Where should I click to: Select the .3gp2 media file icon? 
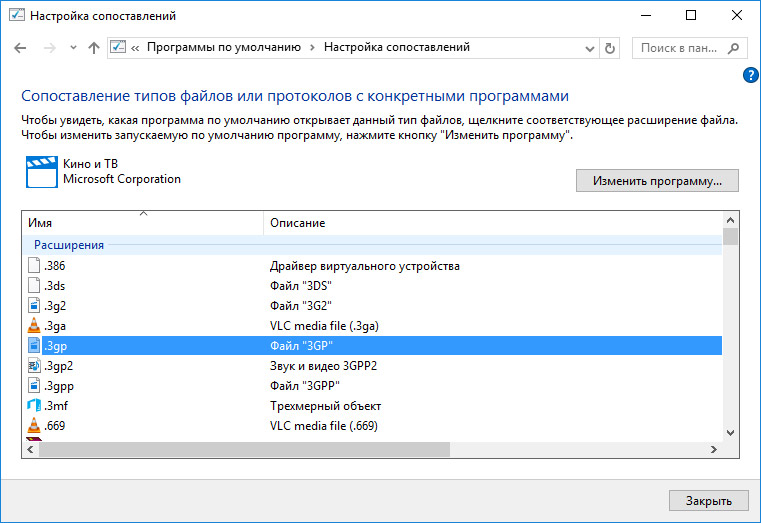(x=33, y=365)
